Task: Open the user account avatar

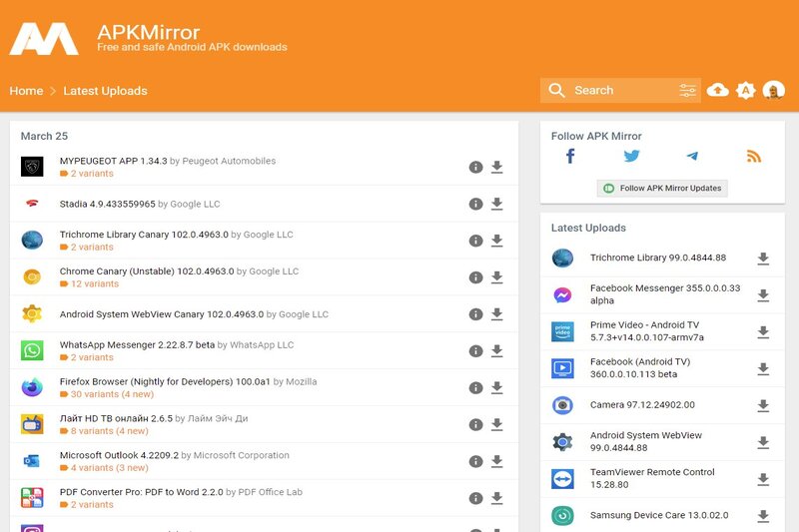Action: 773,91
